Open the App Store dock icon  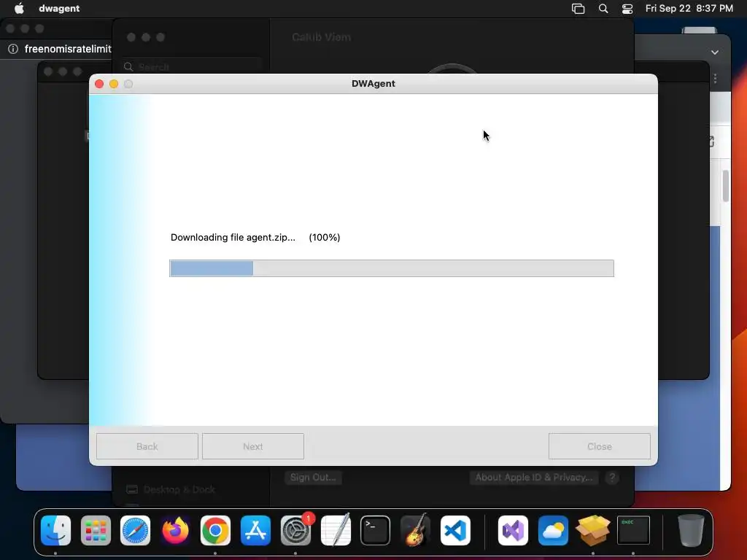[255, 530]
